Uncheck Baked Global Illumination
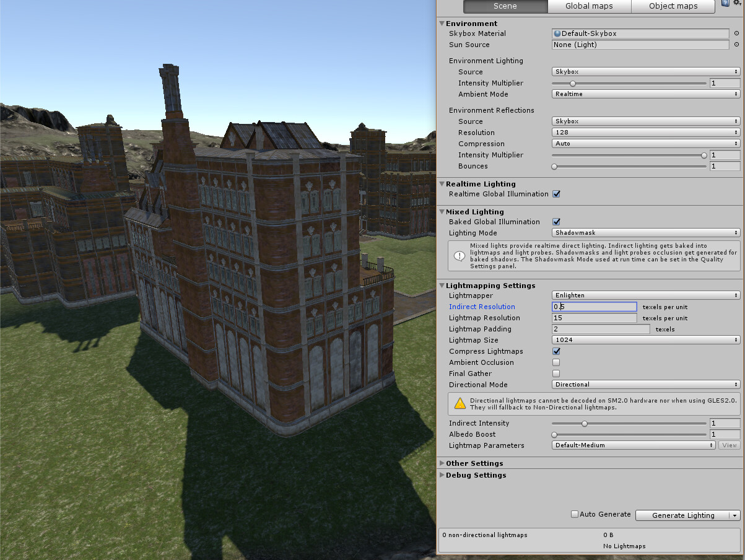This screenshot has height=560, width=745. tap(555, 222)
